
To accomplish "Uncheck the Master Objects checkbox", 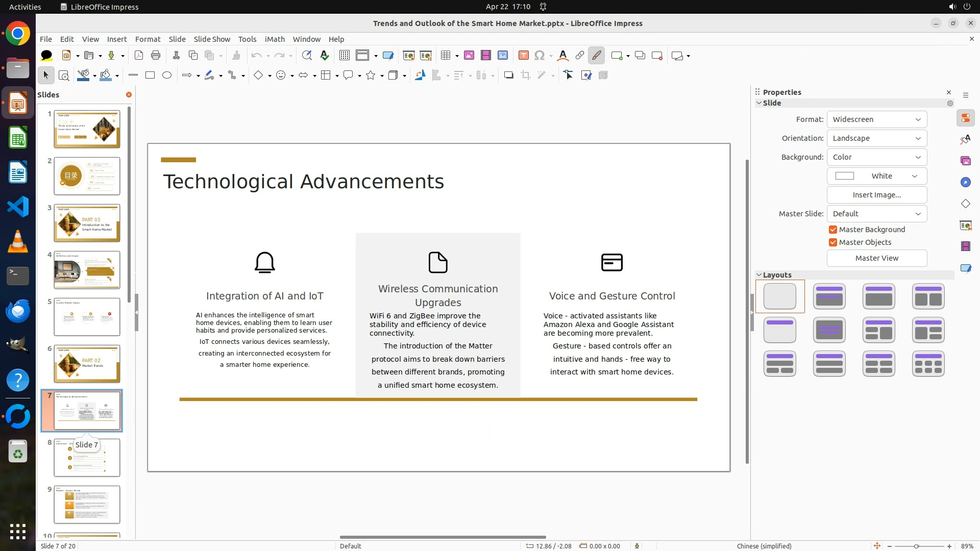I will point(833,242).
